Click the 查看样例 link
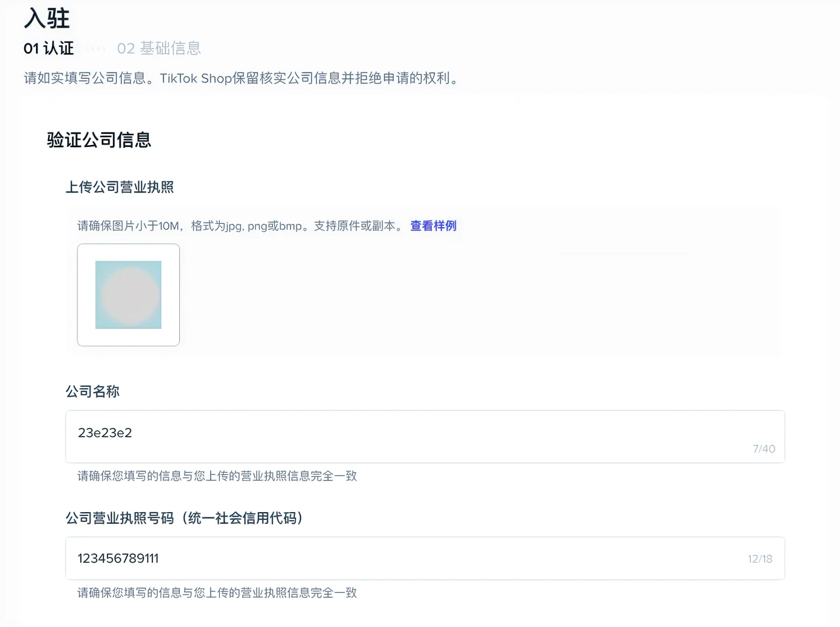840x627 pixels. [x=433, y=226]
